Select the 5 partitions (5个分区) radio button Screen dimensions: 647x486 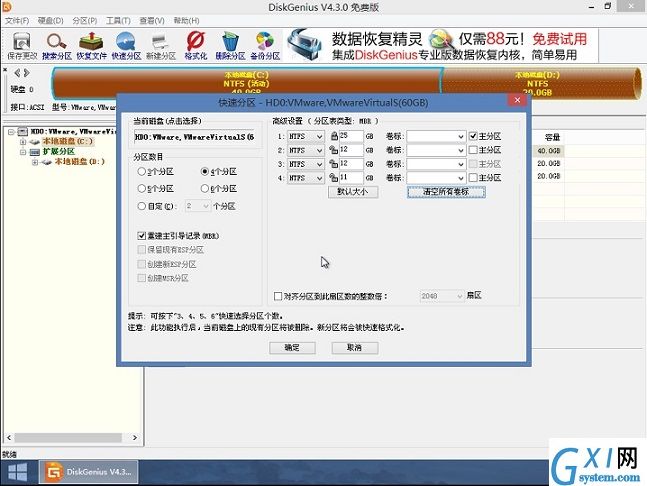coord(142,189)
